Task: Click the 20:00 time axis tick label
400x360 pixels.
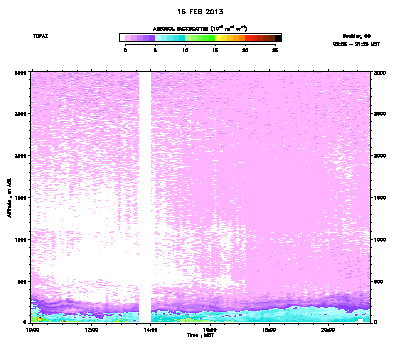Action: coord(328,330)
